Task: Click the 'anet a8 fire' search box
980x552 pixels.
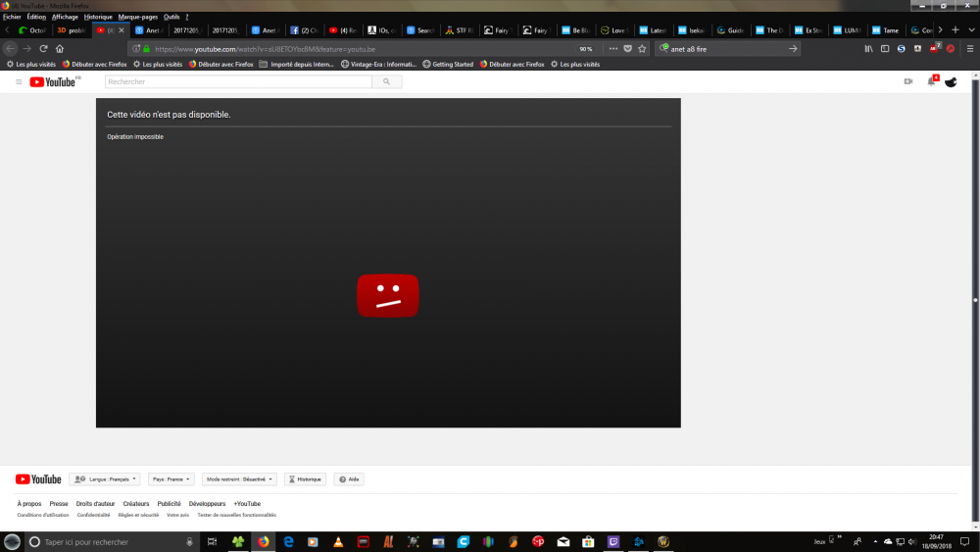Action: tap(726, 49)
